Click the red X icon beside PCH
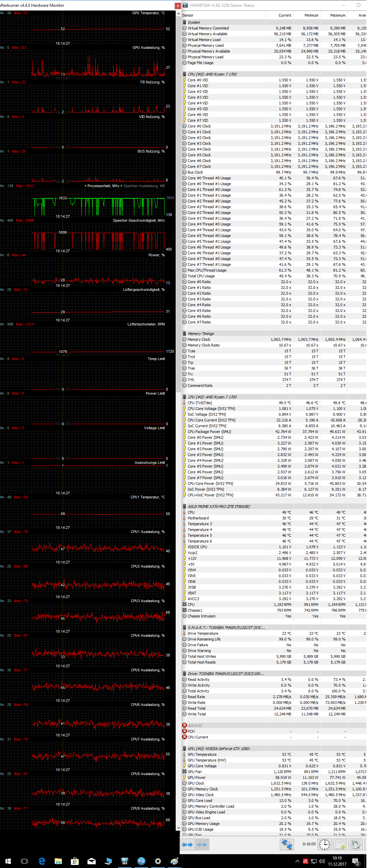Screen dimensions: 367x868 (x=185, y=731)
